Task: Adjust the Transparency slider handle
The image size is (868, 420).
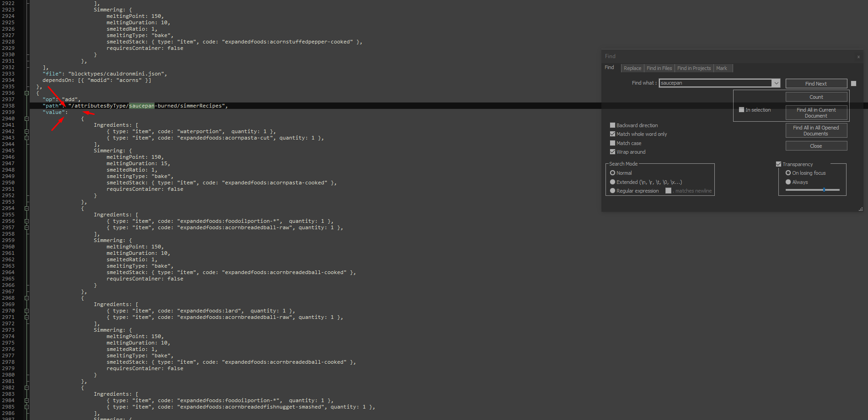Action: [x=824, y=189]
